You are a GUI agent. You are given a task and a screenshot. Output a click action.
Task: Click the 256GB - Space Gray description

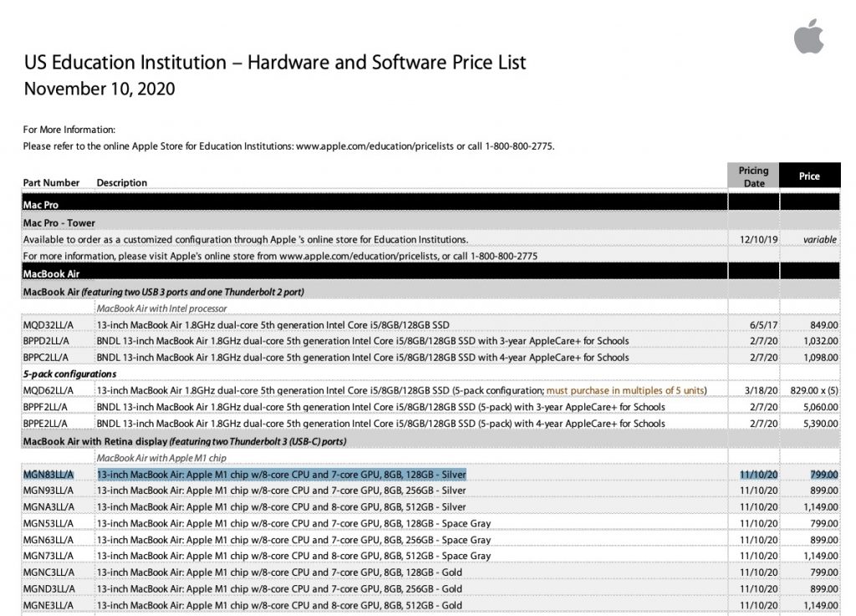293,540
